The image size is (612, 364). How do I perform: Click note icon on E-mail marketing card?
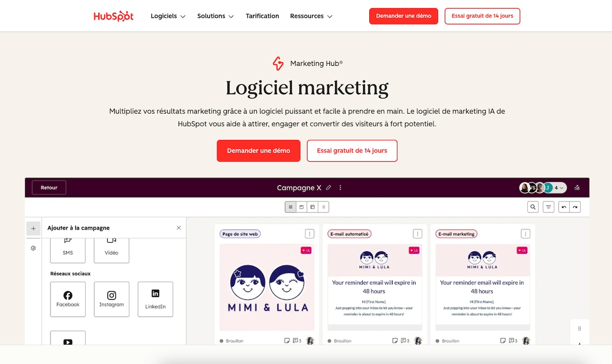pos(503,341)
